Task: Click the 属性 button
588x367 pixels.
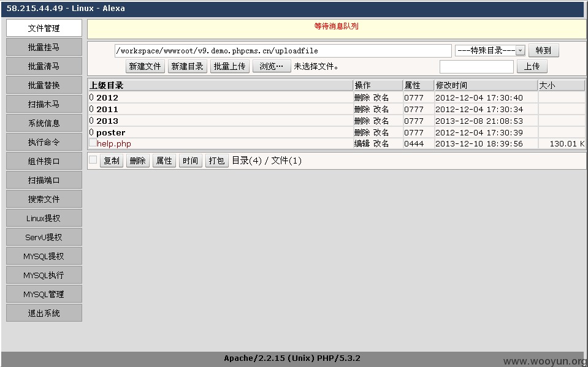Action: (164, 161)
